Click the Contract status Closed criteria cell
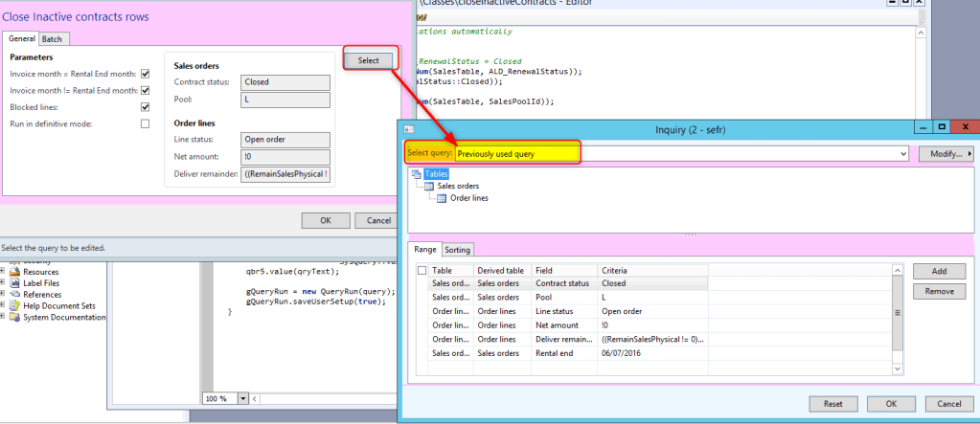 click(x=651, y=284)
